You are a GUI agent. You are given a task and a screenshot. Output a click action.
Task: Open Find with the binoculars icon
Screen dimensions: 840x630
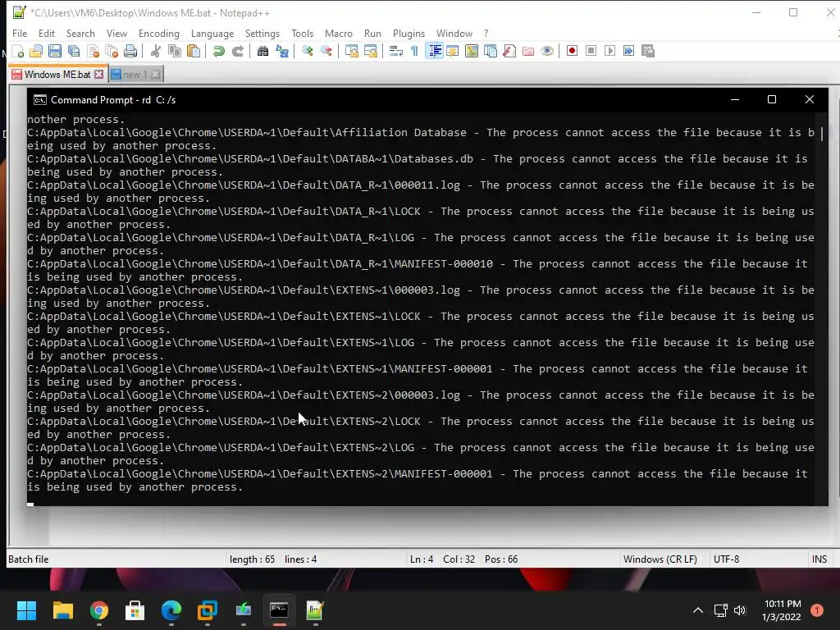[262, 52]
